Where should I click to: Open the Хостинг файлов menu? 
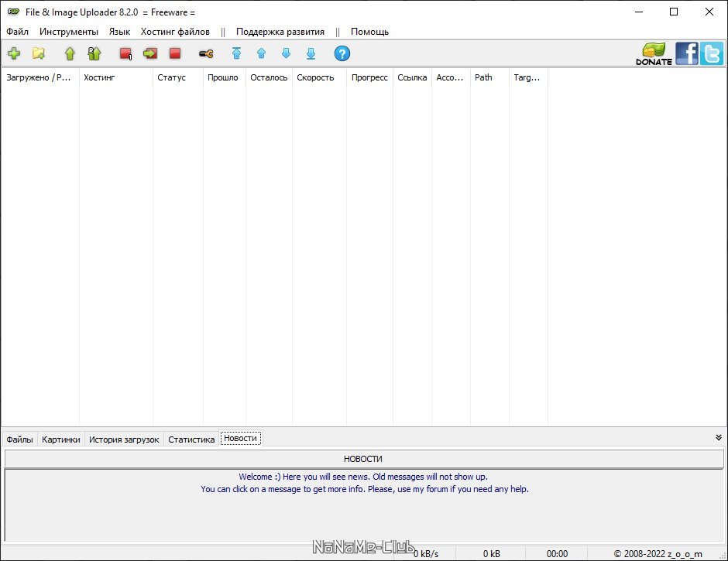coord(175,32)
